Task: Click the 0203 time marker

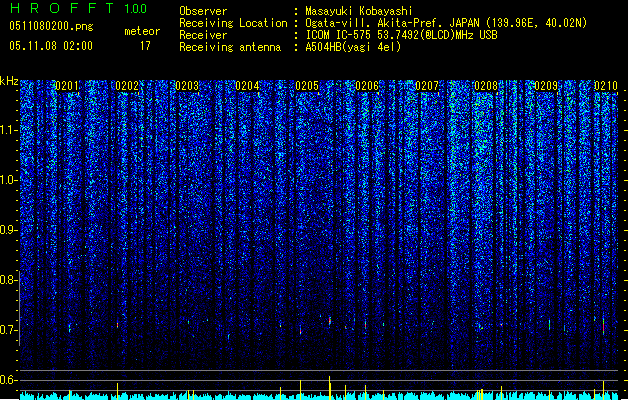Action: [x=187, y=86]
